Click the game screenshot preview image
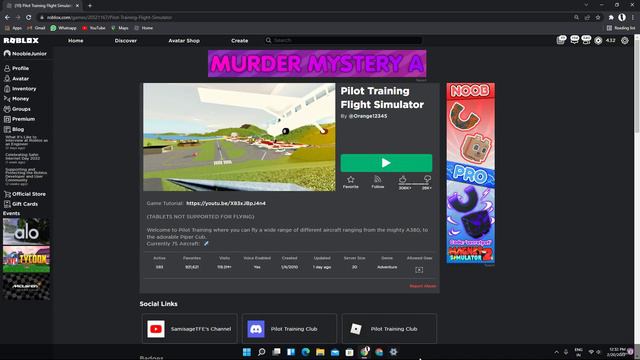The image size is (640, 360). 239,137
